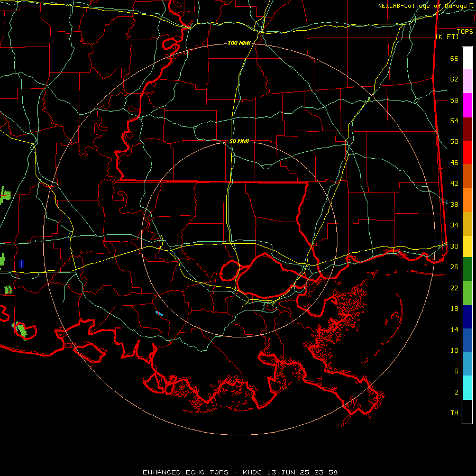476x476 pixels.
Task: Click the magenta legend swatch
Action: [467, 105]
